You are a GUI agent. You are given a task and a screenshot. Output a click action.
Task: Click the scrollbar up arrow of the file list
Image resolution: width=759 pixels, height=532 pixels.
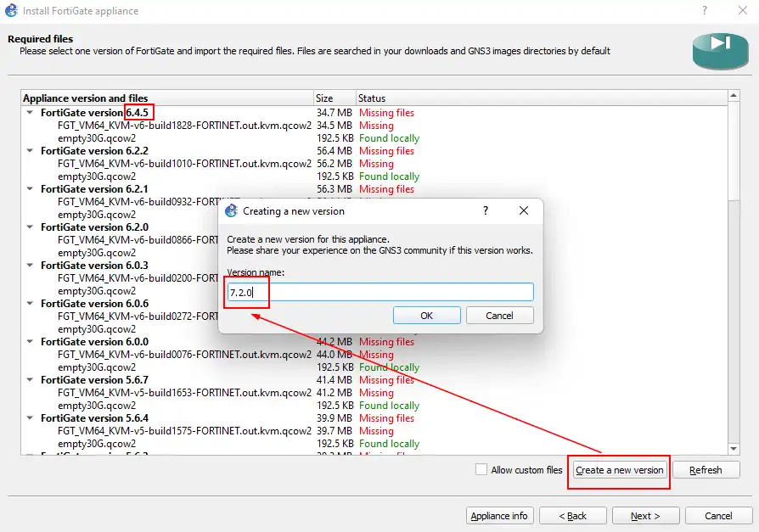734,96
